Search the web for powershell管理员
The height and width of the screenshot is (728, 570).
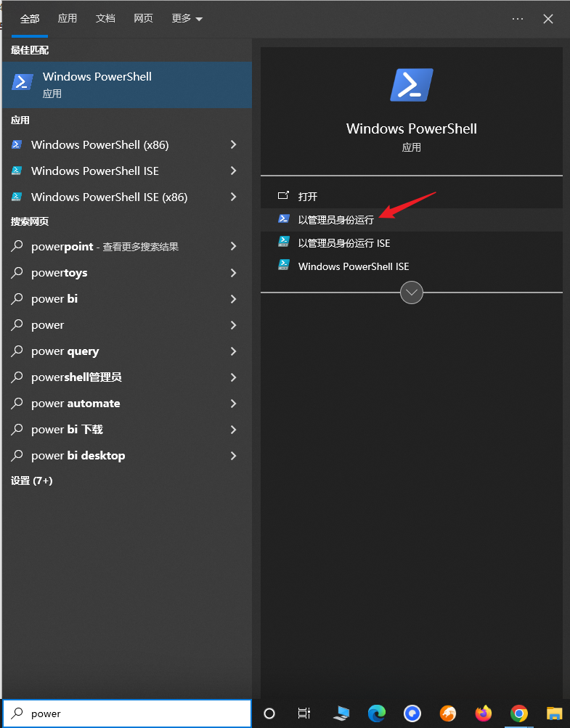[127, 377]
